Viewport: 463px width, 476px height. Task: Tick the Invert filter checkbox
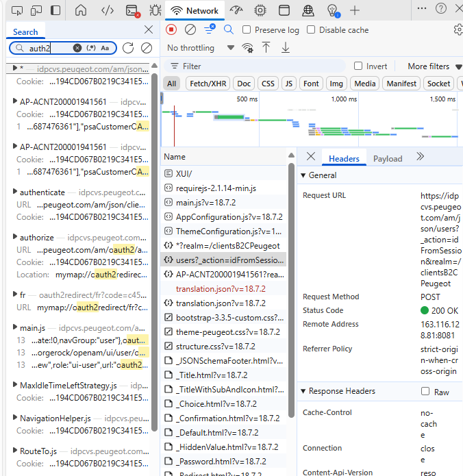pos(358,66)
